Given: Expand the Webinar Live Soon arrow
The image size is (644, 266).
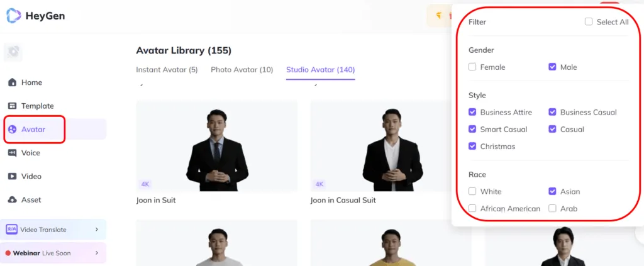Looking at the screenshot, I should (x=97, y=253).
